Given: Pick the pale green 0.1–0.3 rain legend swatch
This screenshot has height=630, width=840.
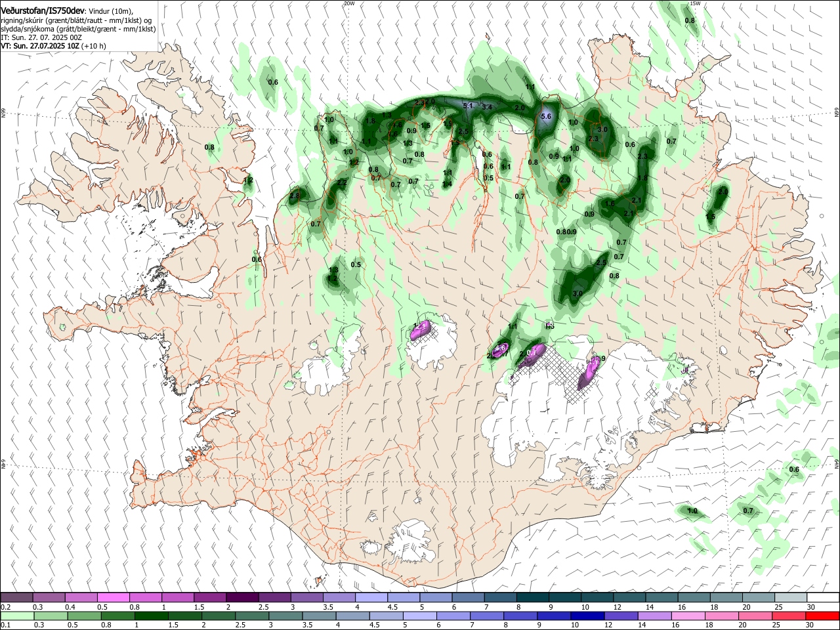Looking at the screenshot, I should (16, 616).
